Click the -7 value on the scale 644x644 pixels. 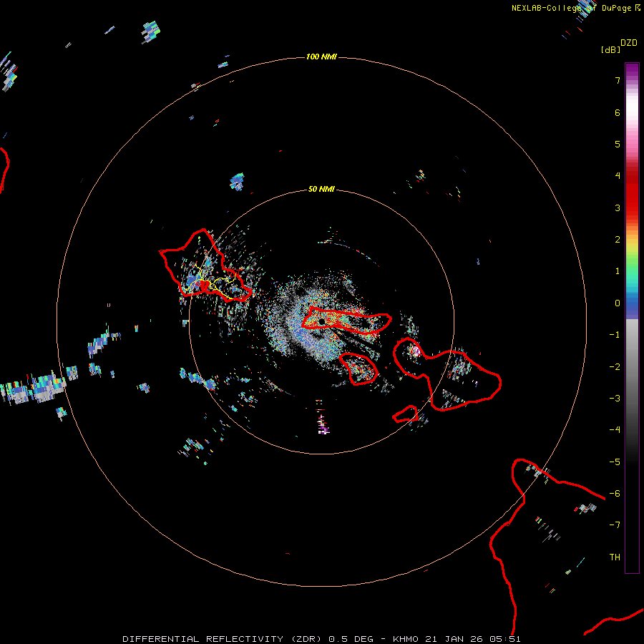pos(615,525)
